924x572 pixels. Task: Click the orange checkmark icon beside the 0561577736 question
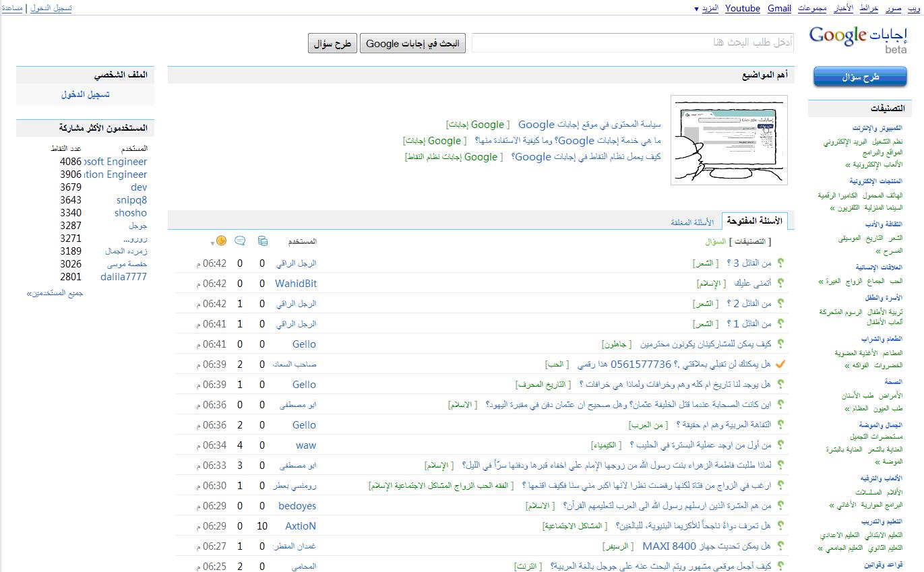[x=781, y=364]
